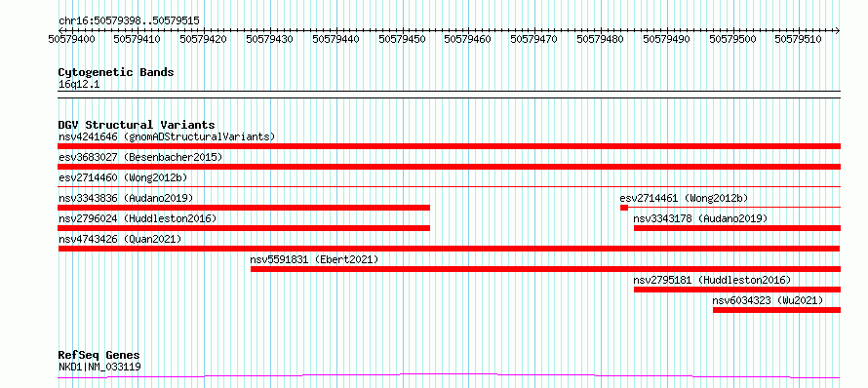Viewport: 868px width, 388px height.
Task: Click ruler position 50579510
Action: pyautogui.click(x=798, y=39)
